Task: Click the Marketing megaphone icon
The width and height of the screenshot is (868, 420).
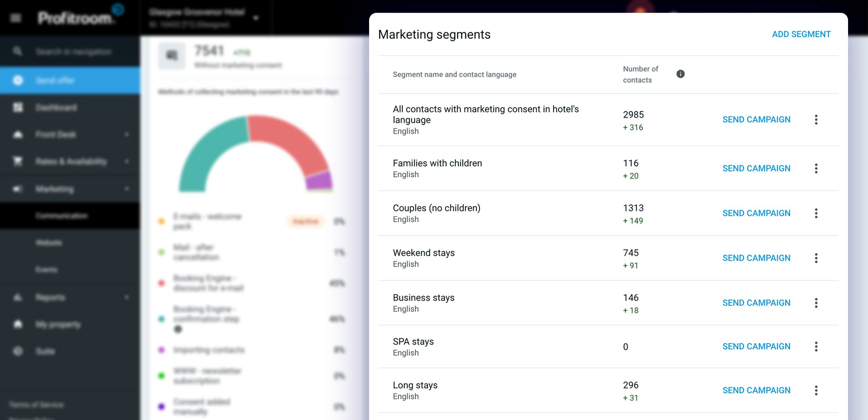Action: click(17, 189)
